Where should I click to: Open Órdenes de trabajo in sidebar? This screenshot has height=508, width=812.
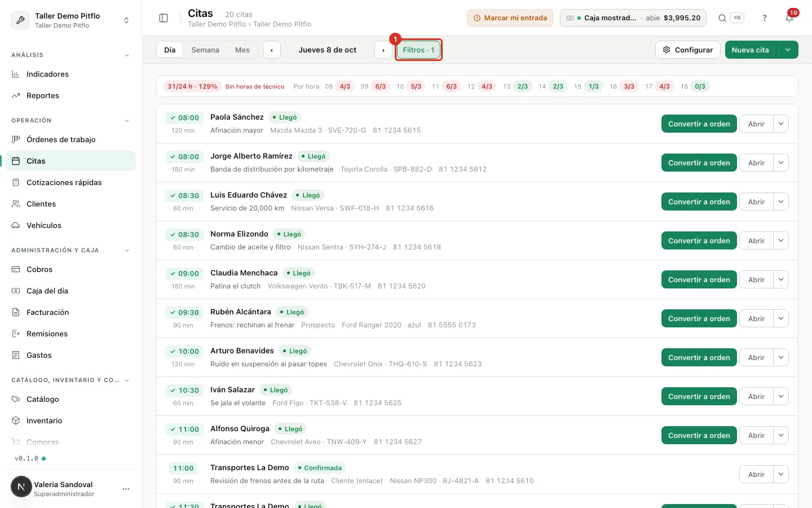coord(70,139)
